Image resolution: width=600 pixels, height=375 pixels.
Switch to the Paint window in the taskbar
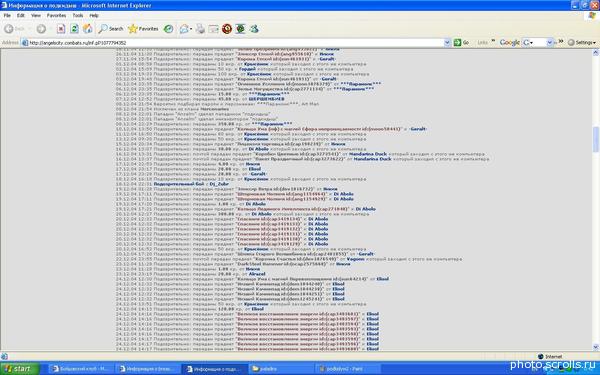tap(347, 369)
